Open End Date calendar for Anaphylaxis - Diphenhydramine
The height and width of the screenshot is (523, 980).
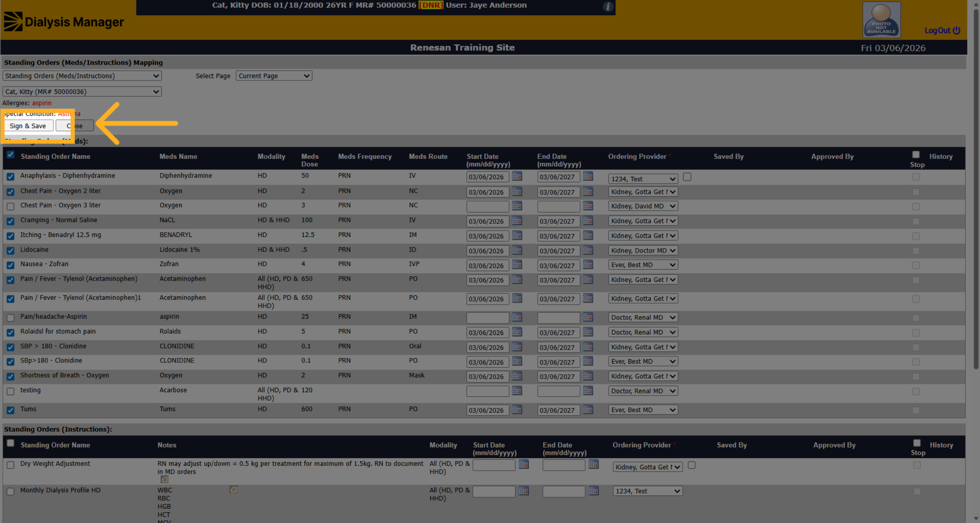point(588,177)
